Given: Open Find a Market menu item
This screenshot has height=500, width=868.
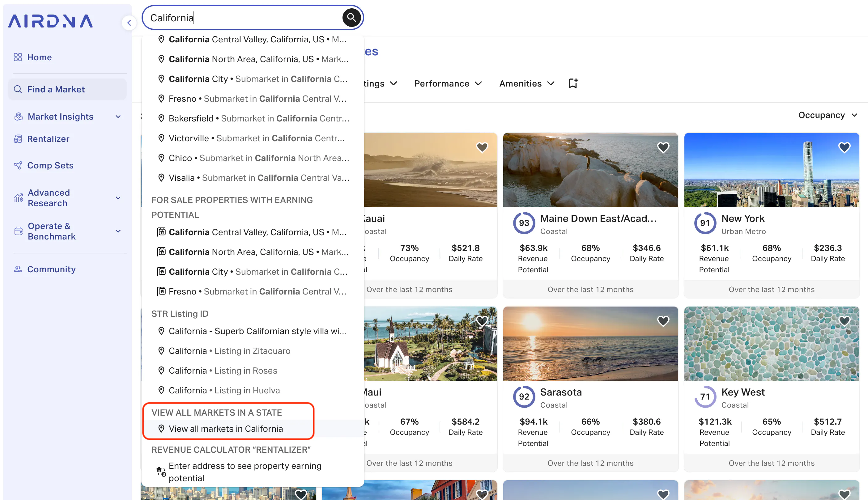Looking at the screenshot, I should coord(67,89).
